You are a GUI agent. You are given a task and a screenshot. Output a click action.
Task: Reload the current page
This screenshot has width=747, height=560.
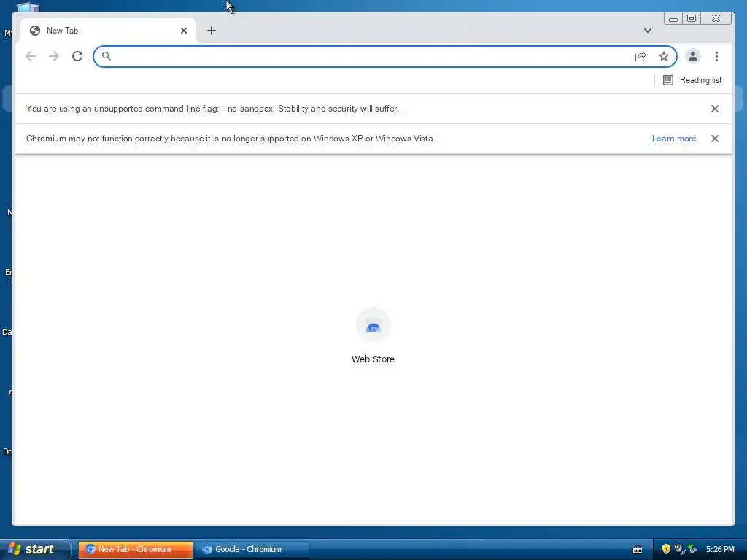pos(77,56)
